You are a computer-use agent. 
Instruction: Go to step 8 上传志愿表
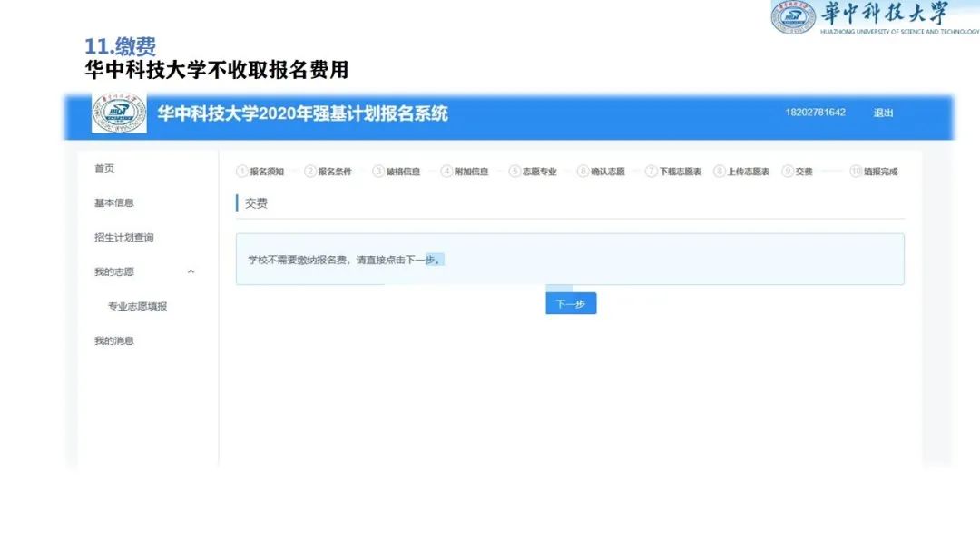point(741,172)
